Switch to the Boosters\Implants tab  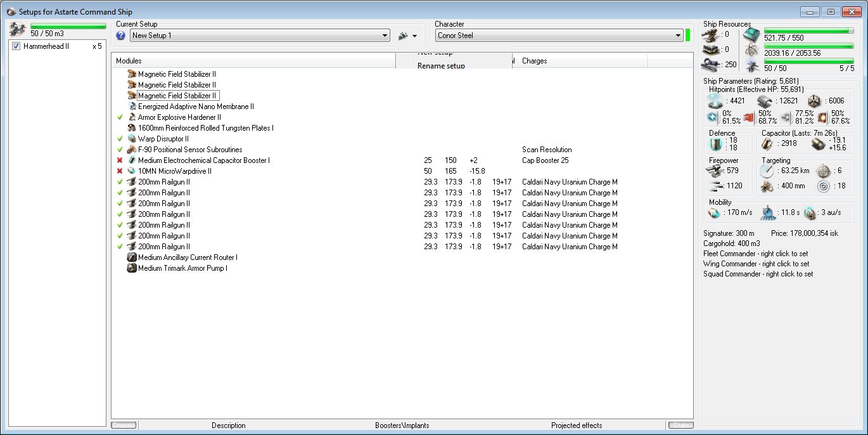pos(402,425)
